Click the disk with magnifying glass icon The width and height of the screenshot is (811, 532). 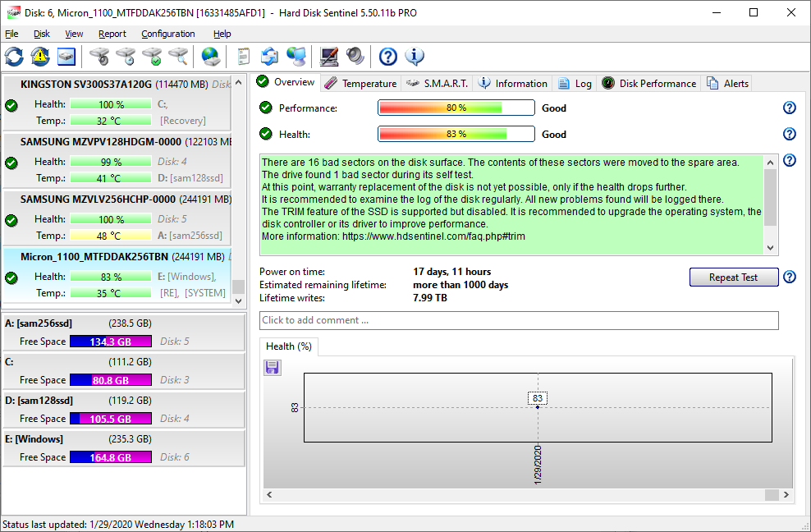pos(178,57)
